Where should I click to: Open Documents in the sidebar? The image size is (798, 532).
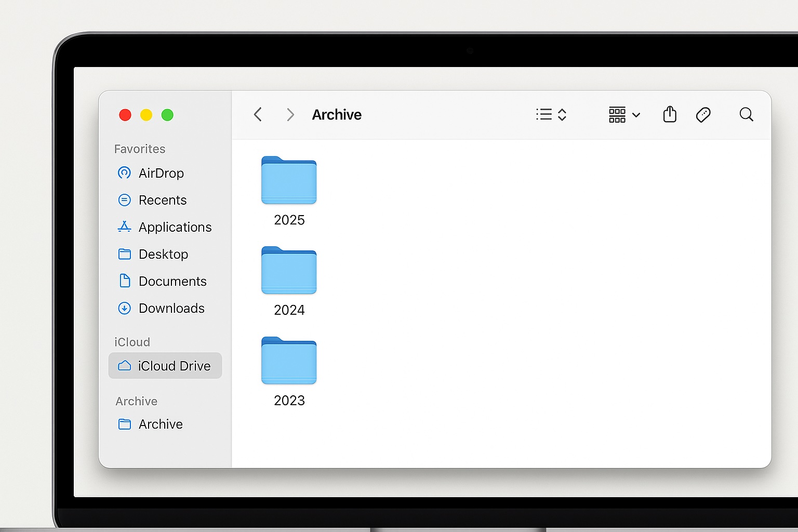(x=172, y=281)
